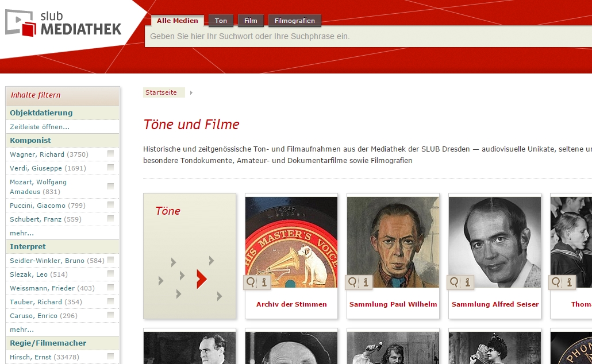Check the Schubert, Franz filter box

pyautogui.click(x=110, y=218)
